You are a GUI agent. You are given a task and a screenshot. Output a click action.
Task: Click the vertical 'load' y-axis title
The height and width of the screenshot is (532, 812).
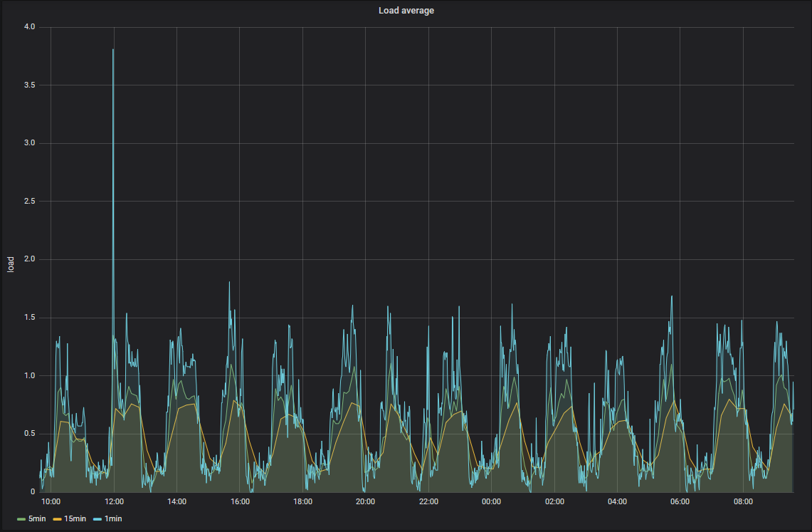coord(11,265)
